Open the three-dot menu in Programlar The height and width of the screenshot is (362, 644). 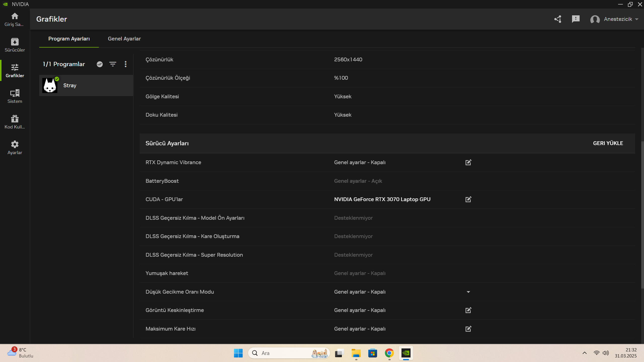click(126, 64)
